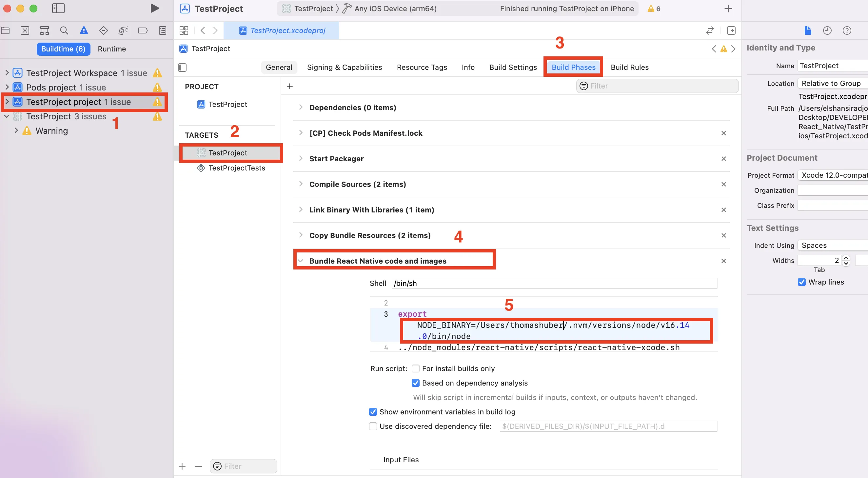This screenshot has height=478, width=868.
Task: Click the Shell path input field
Action: [x=554, y=283]
